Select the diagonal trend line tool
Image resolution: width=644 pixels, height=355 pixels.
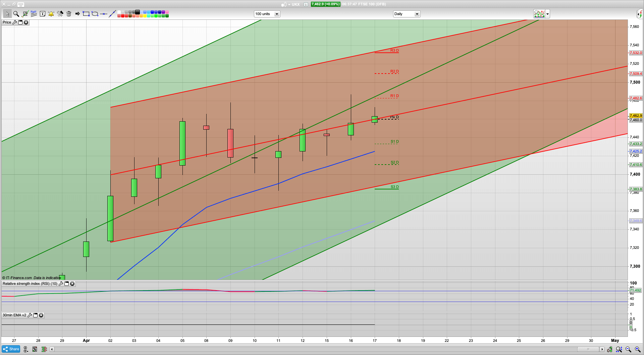112,14
